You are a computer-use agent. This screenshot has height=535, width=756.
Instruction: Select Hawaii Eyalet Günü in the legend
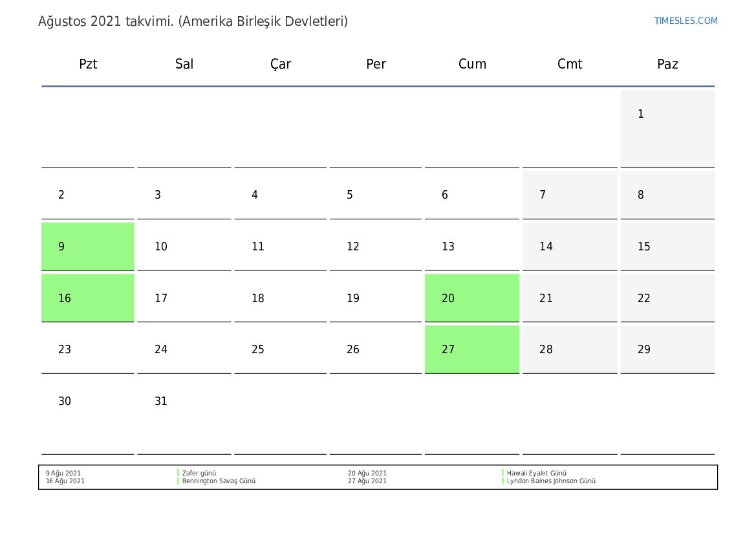pyautogui.click(x=536, y=474)
